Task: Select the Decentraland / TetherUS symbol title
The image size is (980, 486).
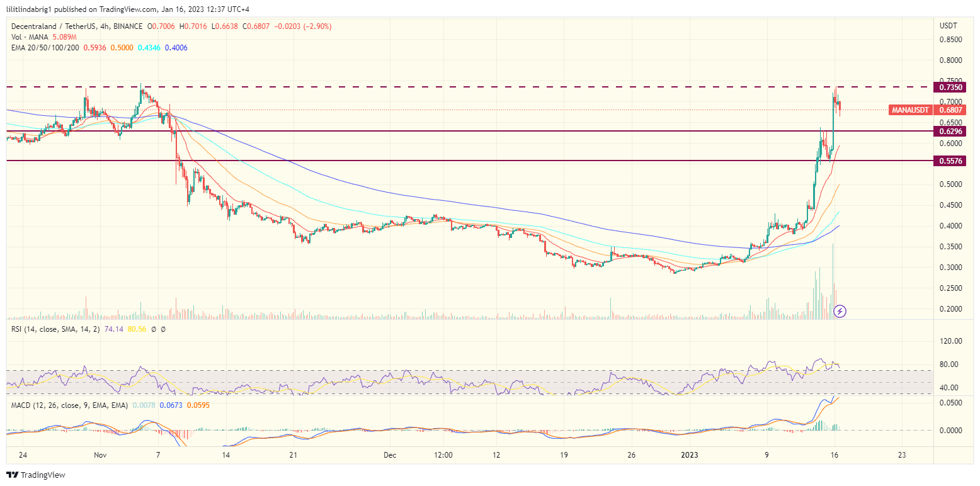Action: pos(54,26)
